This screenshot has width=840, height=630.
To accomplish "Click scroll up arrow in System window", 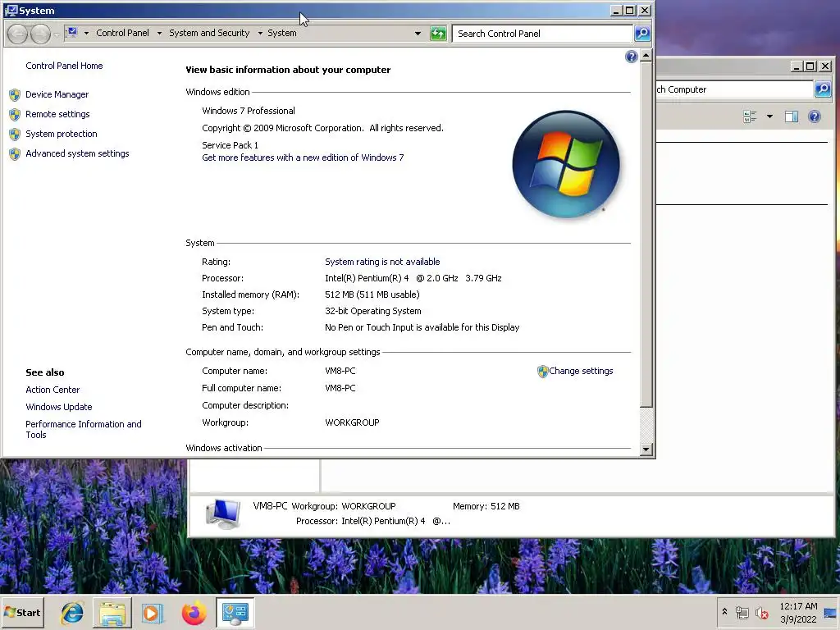I will pyautogui.click(x=646, y=56).
